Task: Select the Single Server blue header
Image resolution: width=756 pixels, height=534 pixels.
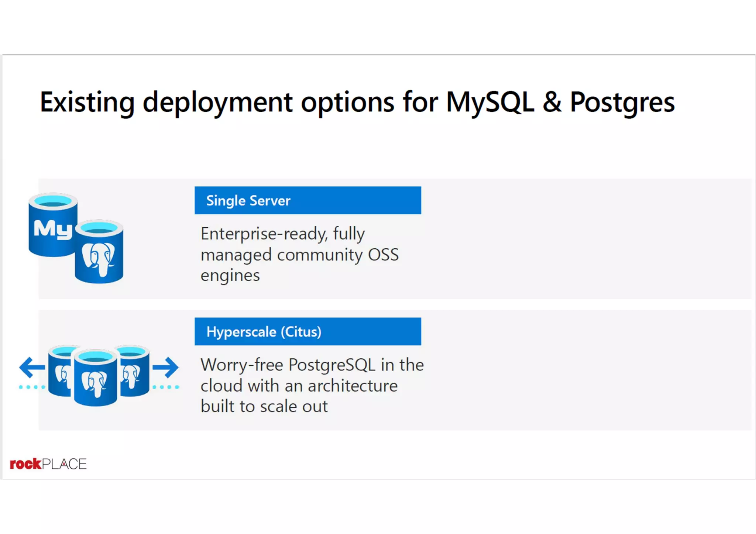Action: 308,200
